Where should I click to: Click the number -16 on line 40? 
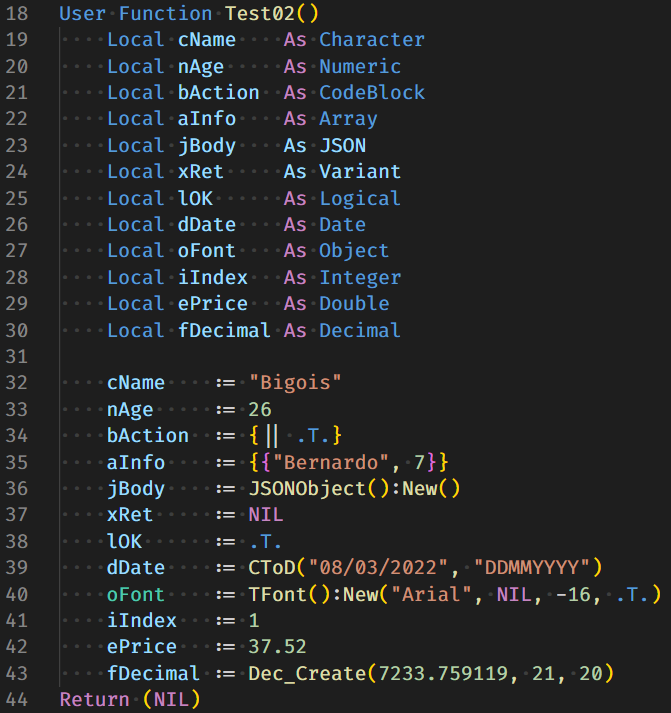click(573, 594)
